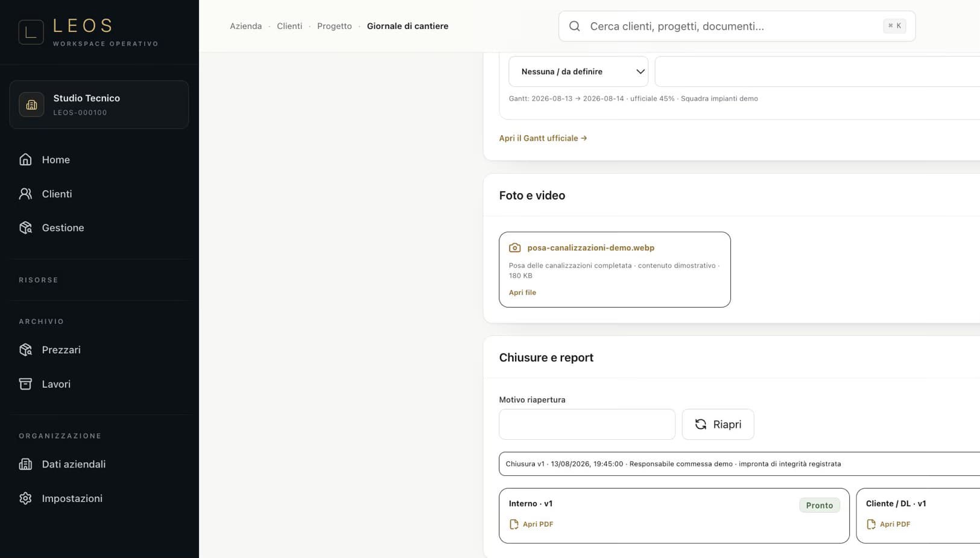Click the search magnifier icon
980x558 pixels.
(575, 26)
